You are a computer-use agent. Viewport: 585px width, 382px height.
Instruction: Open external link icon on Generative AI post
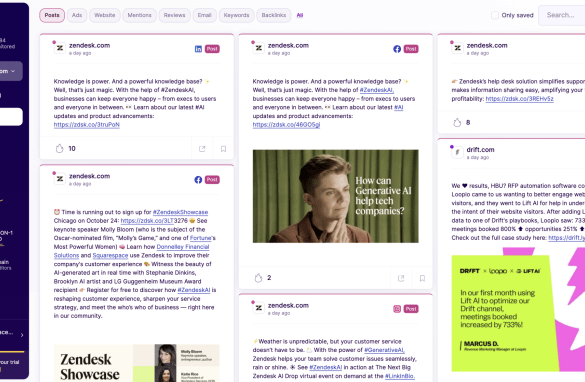tap(401, 278)
